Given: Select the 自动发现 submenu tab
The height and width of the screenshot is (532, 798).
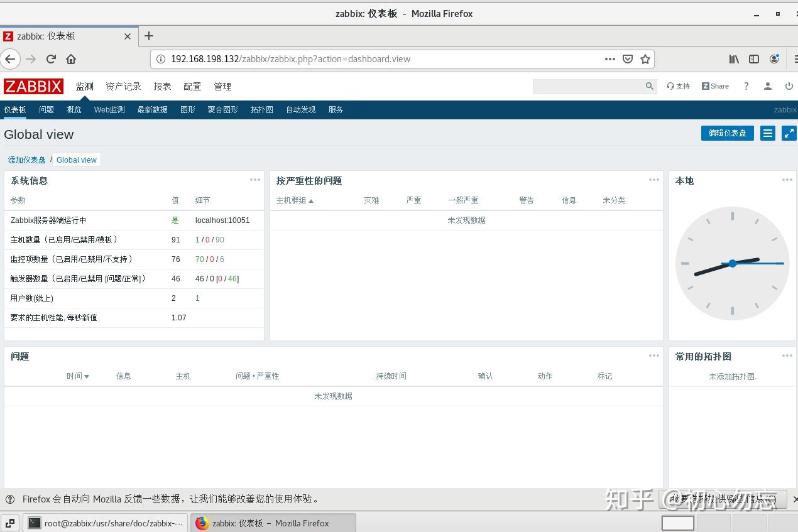Looking at the screenshot, I should [x=301, y=110].
